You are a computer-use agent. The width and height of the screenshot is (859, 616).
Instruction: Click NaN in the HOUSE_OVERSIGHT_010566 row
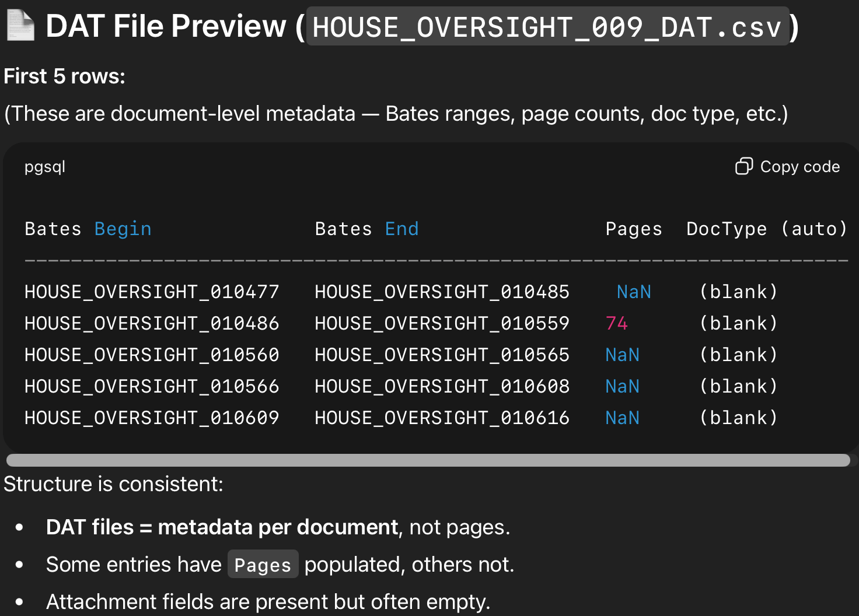pos(622,386)
